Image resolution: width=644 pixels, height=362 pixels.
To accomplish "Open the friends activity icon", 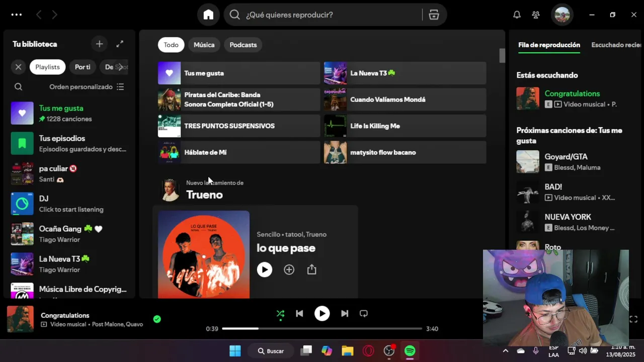I will click(x=536, y=15).
